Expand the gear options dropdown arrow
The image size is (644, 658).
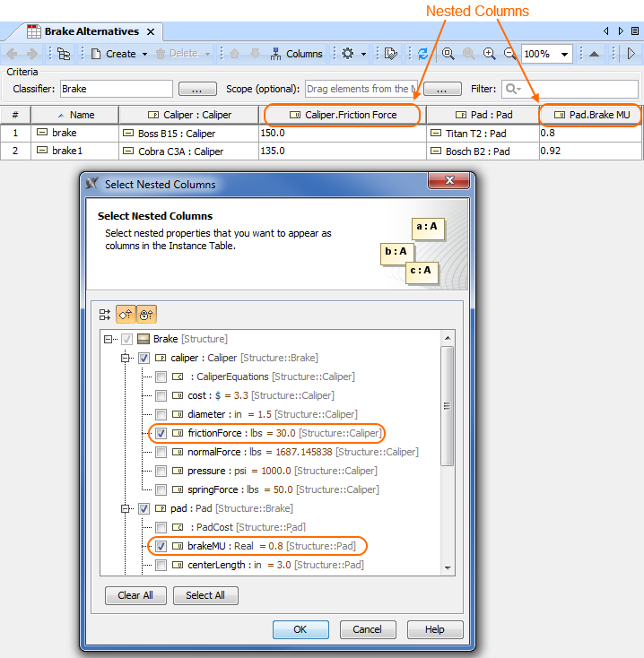(x=363, y=54)
